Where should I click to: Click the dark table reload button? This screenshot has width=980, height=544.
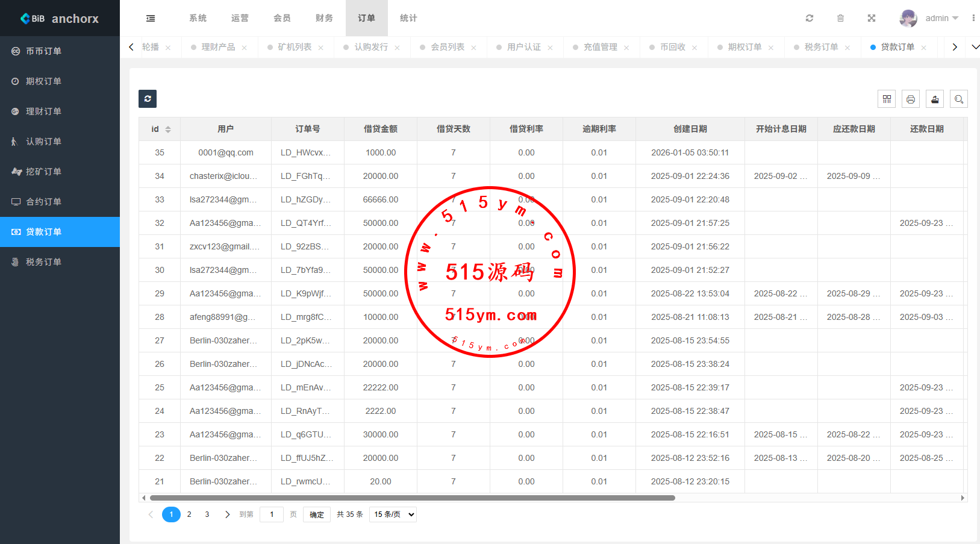pyautogui.click(x=148, y=99)
